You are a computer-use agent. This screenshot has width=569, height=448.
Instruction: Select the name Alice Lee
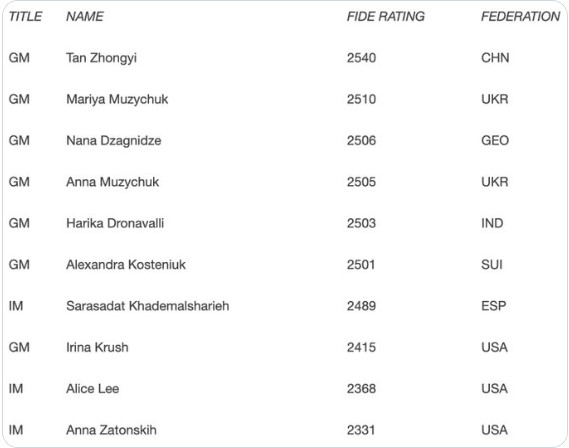92,389
